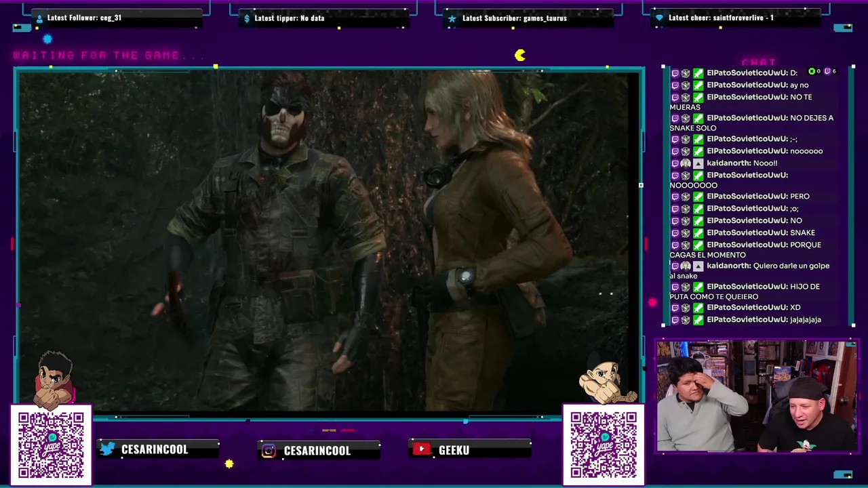Click the right Yape QR code
The width and height of the screenshot is (868, 488).
(604, 445)
